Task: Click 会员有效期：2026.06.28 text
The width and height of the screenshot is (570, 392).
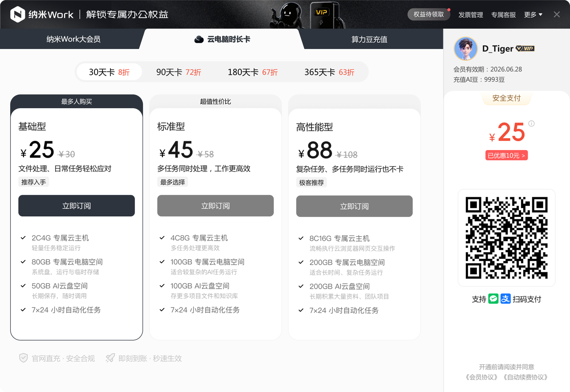Action: click(488, 69)
